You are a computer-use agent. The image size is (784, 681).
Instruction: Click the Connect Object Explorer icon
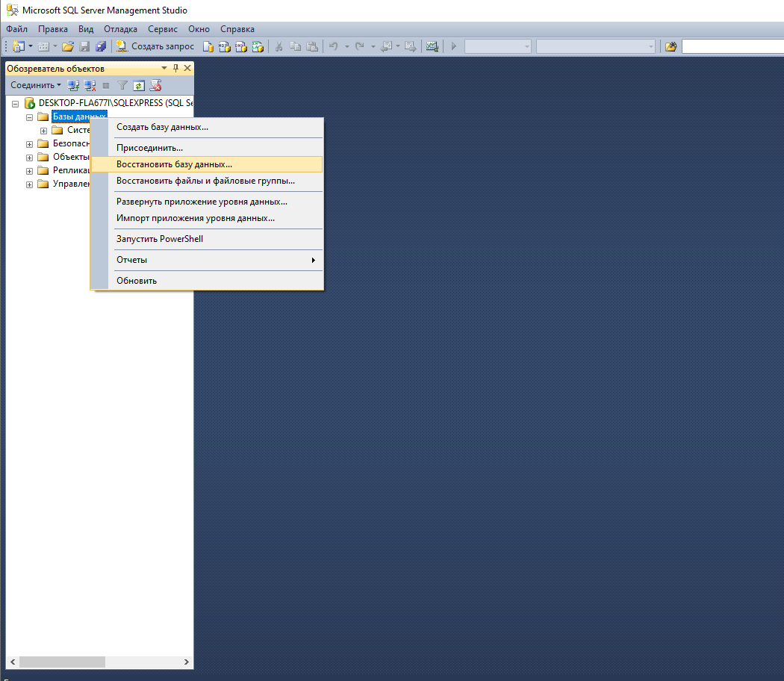tap(73, 86)
